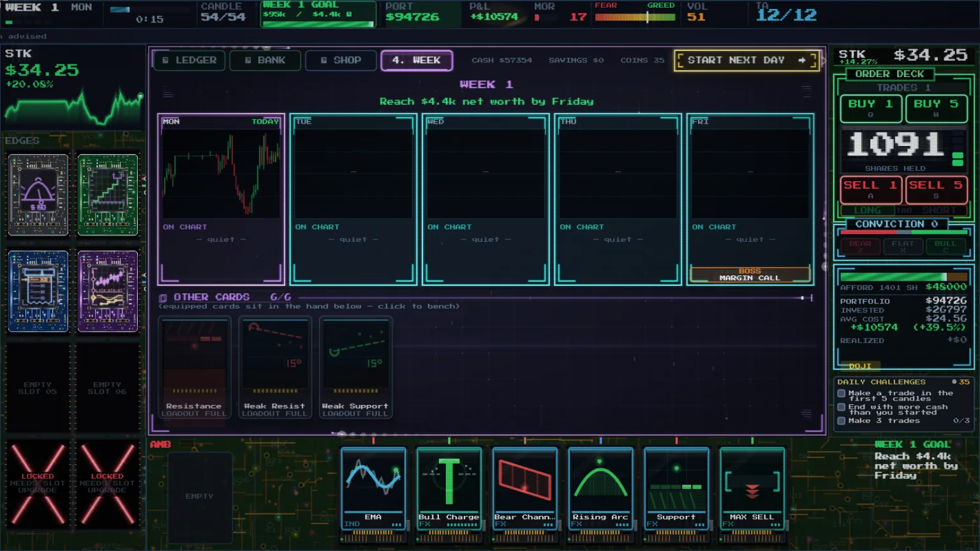Play the Rising Arc card
Image resolution: width=980 pixels, height=551 pixels.
point(600,489)
